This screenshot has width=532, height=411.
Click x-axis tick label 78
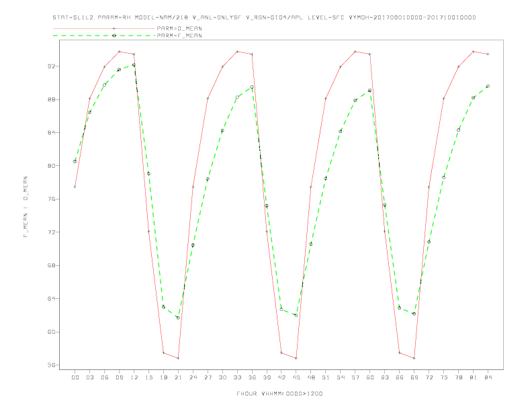(x=459, y=377)
